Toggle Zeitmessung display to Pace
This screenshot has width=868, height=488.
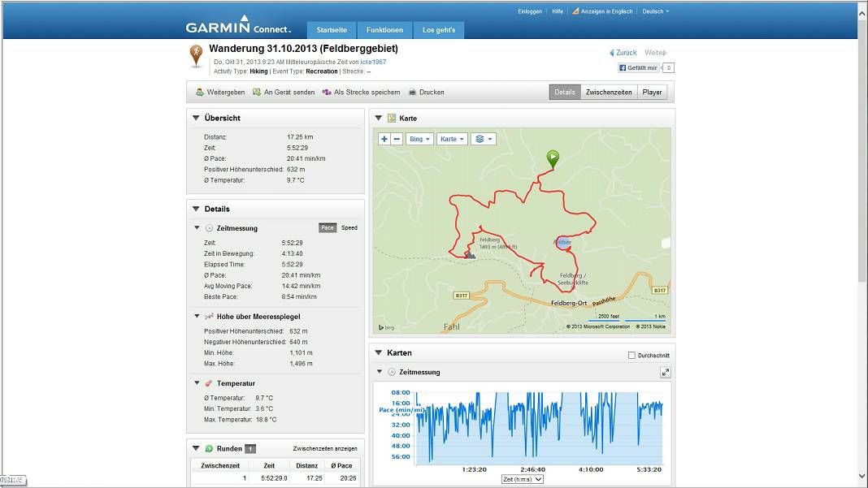(328, 228)
